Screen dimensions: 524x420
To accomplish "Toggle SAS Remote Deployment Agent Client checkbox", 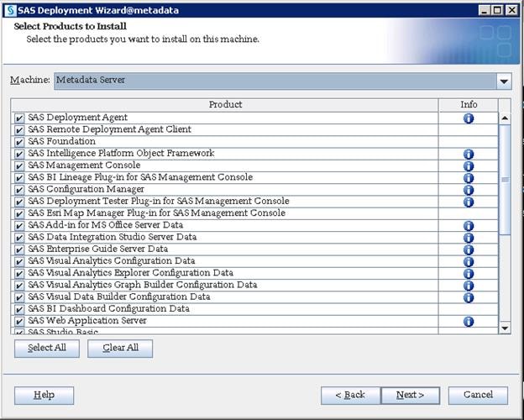I will (x=19, y=130).
